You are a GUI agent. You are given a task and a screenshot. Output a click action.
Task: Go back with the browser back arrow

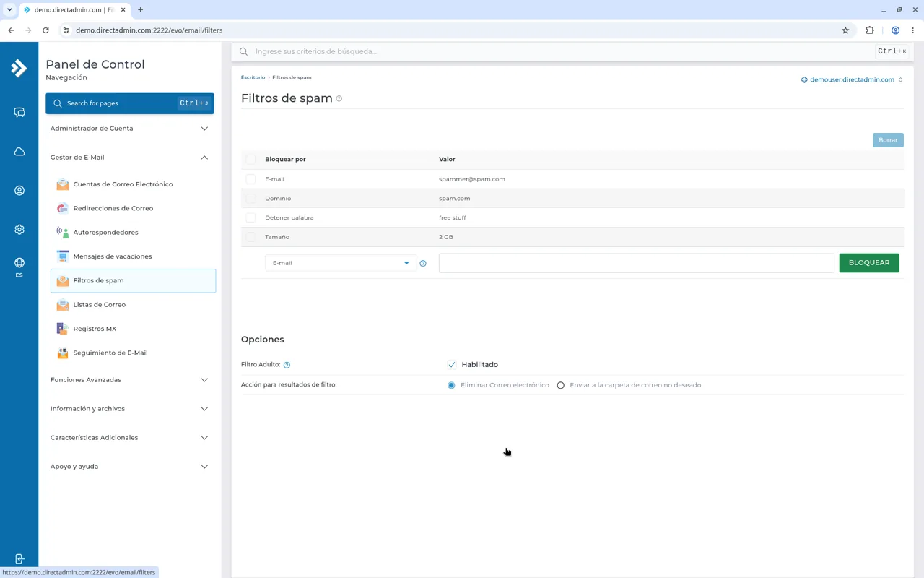[x=11, y=30]
